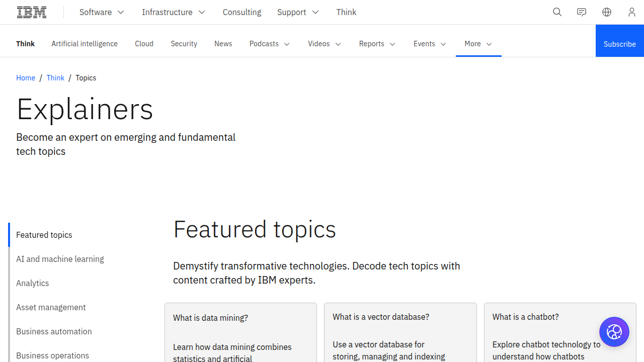The width and height of the screenshot is (644, 362).
Task: Open the chat/contact icon in header
Action: 582,12
